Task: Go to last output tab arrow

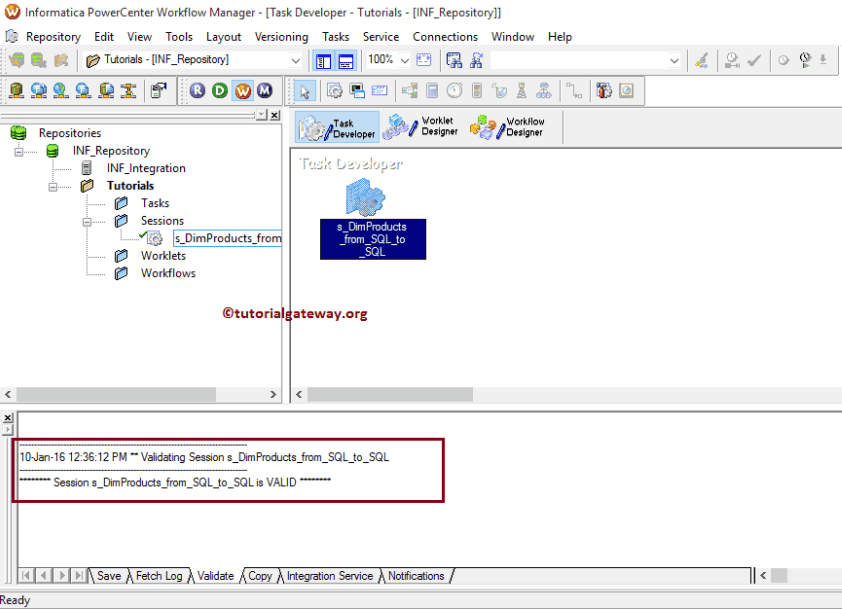Action: [79, 576]
